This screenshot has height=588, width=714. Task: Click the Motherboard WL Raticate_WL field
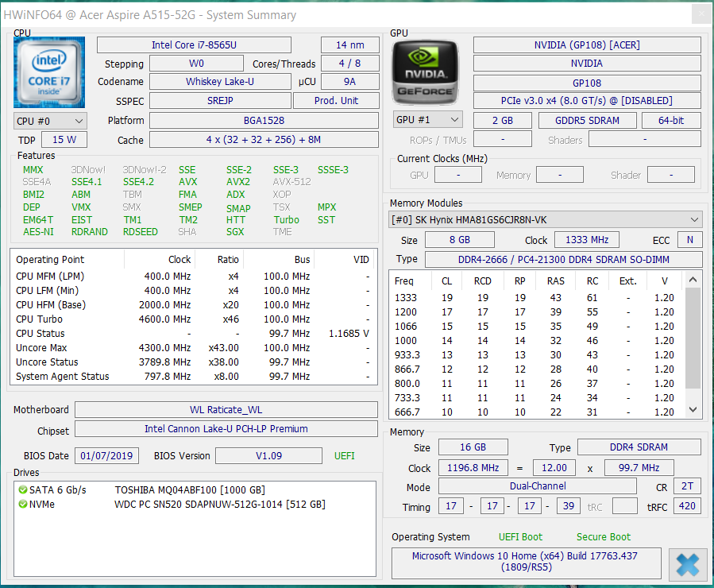[x=226, y=410]
